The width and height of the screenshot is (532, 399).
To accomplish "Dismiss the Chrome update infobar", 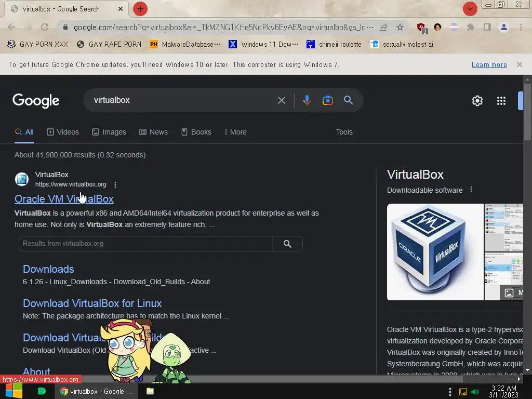I will coord(519,64).
